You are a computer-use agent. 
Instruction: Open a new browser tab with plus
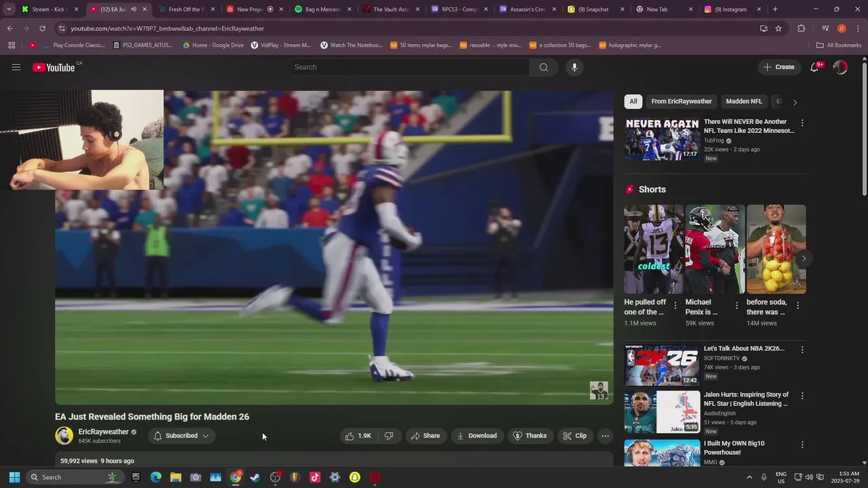[x=775, y=9]
